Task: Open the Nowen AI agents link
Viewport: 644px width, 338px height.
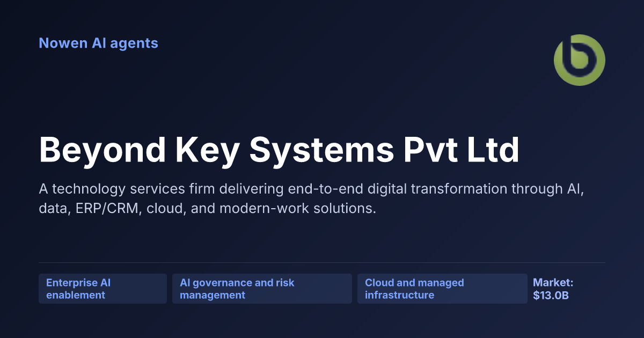Action: point(99,43)
